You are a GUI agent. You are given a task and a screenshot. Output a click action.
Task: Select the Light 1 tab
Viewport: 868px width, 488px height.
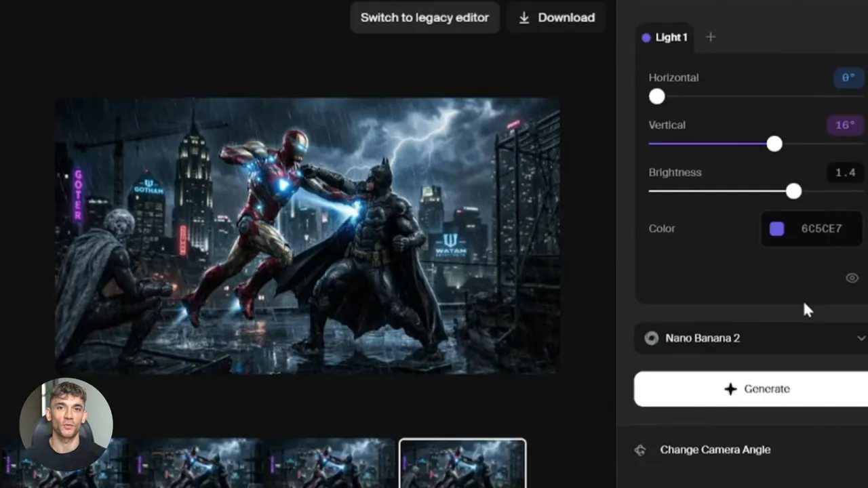point(665,37)
